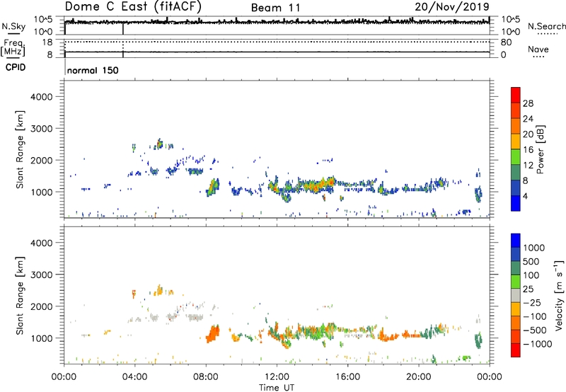Click the 'N.Sky' legend label
This screenshot has width=566, height=392.
[x=13, y=26]
